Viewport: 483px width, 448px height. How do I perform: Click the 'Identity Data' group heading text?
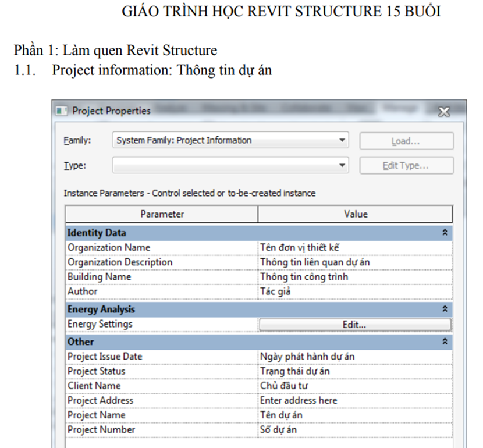97,233
